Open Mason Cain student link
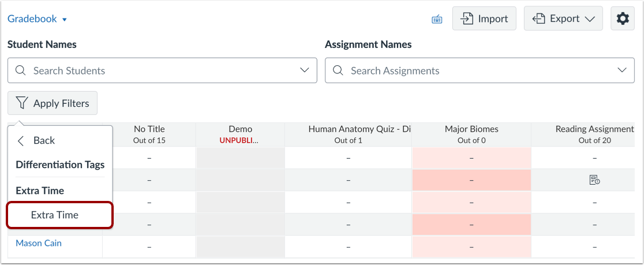This screenshot has height=265, width=644. pos(39,243)
